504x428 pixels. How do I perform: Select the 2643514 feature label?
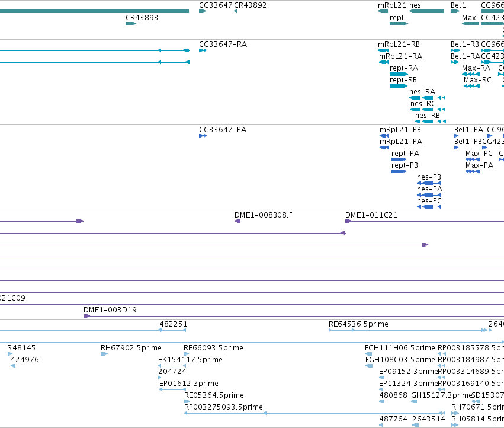coord(428,419)
